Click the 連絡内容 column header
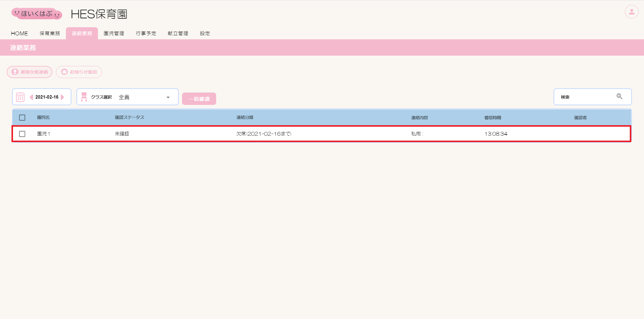This screenshot has height=319, width=644. [x=420, y=118]
